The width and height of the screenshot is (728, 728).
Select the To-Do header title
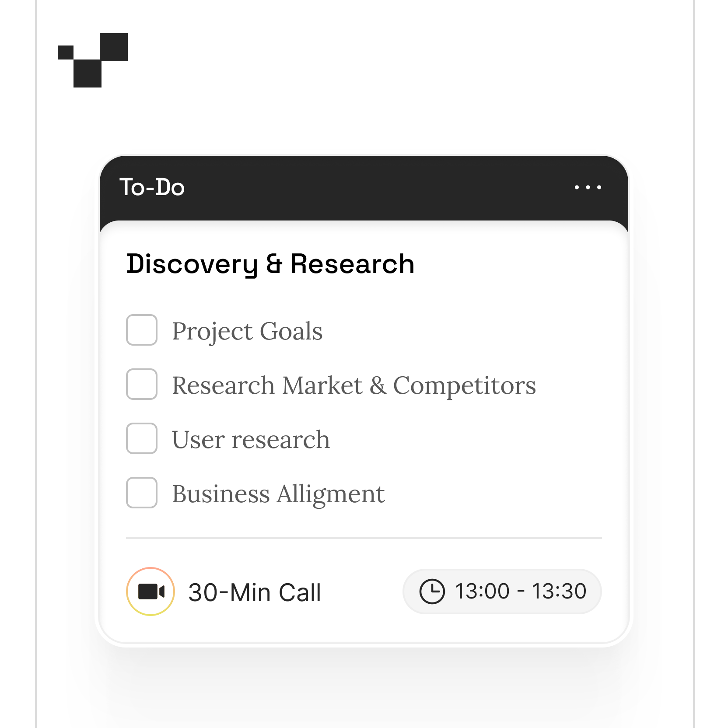[x=152, y=187]
